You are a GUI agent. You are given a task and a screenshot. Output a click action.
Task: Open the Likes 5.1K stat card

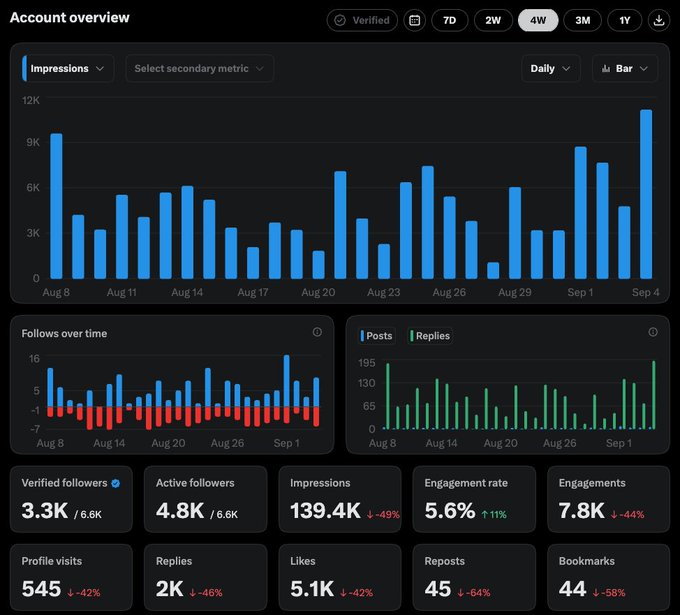click(340, 577)
